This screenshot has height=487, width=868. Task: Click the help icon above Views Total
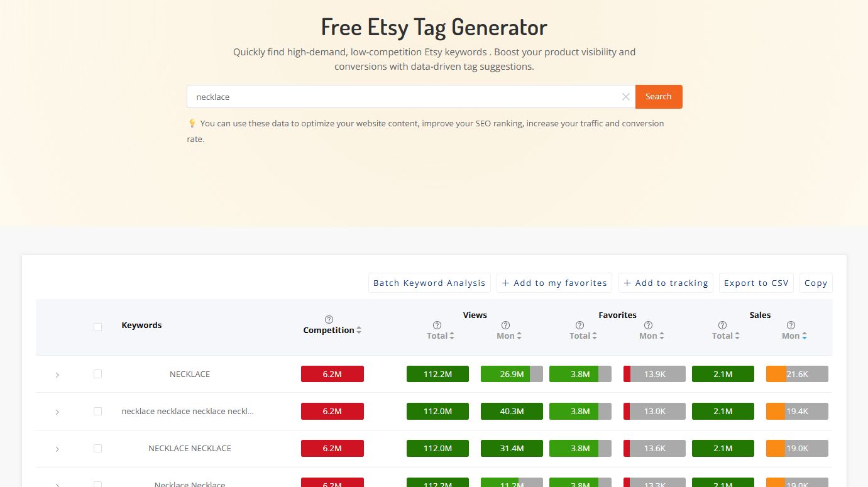pos(436,325)
